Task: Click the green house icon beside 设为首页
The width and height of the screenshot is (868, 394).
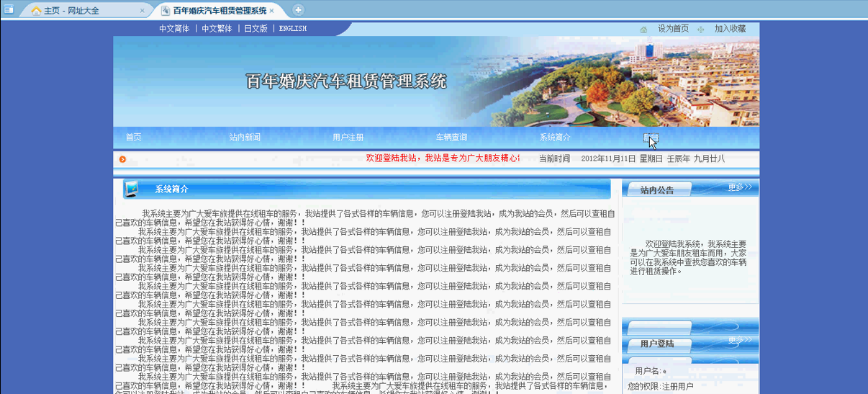Action: pyautogui.click(x=643, y=30)
